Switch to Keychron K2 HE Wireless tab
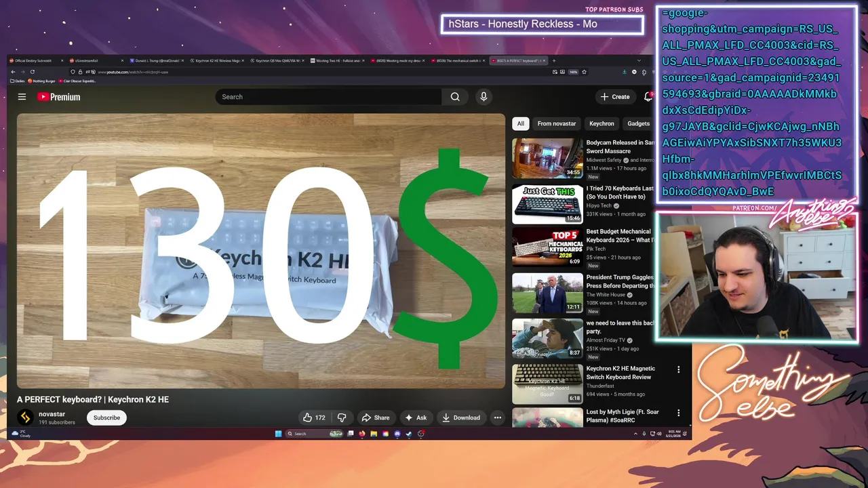Viewport: 868px width, 488px height. [x=217, y=60]
